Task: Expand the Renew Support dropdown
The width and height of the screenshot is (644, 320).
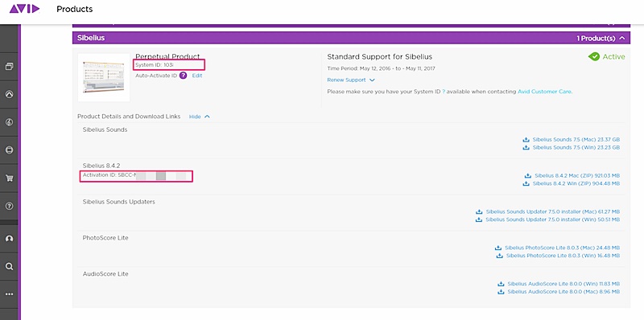Action: tap(351, 80)
